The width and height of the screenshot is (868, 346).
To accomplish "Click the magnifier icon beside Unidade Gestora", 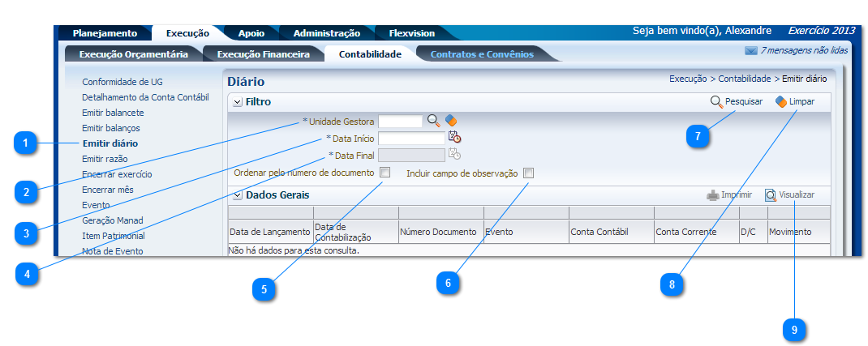I will pyautogui.click(x=434, y=121).
